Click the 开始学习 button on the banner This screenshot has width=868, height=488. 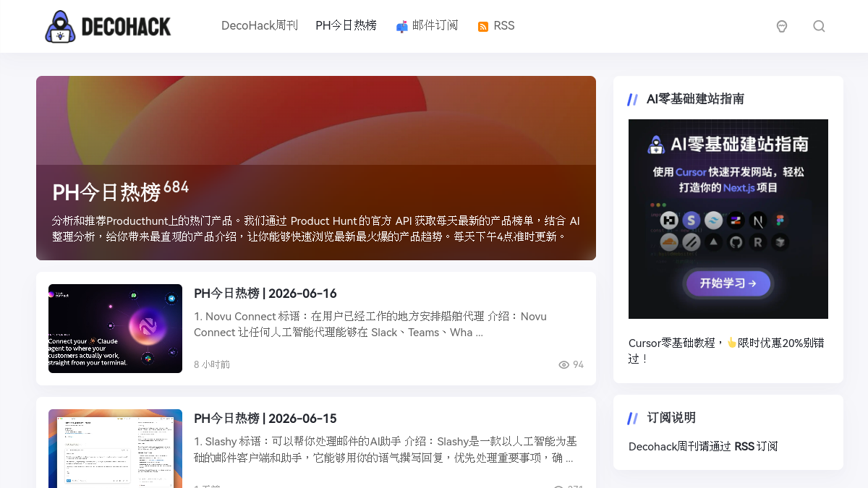[728, 283]
